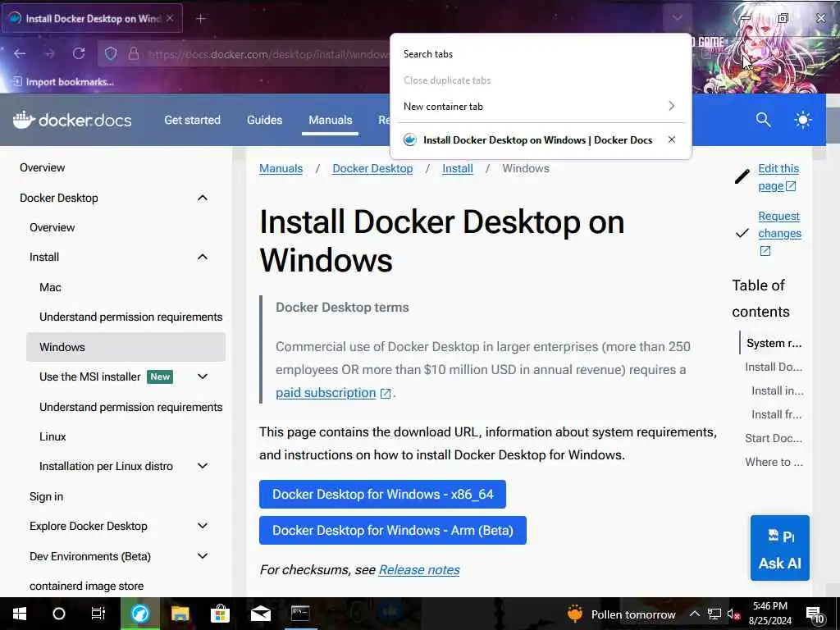
Task: Click the browser address bar URL
Action: pyautogui.click(x=268, y=54)
